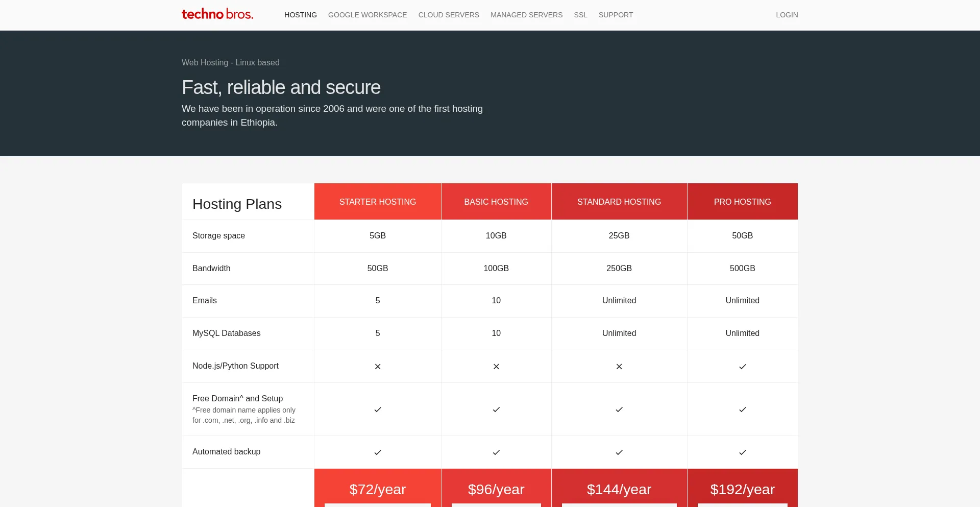
Task: Click the Node.js cross icon under Starter Hosting
Action: [x=378, y=367]
